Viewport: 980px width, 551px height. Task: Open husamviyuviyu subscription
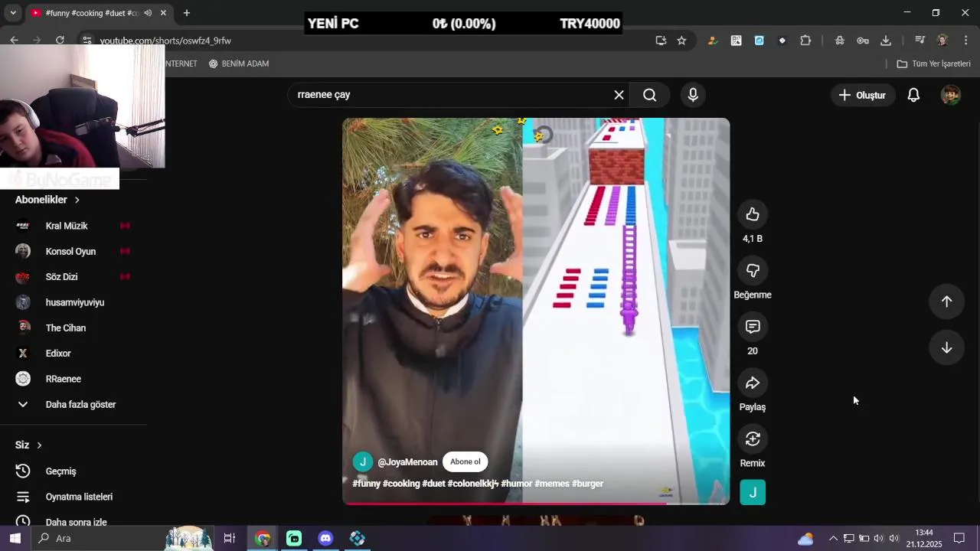(73, 302)
